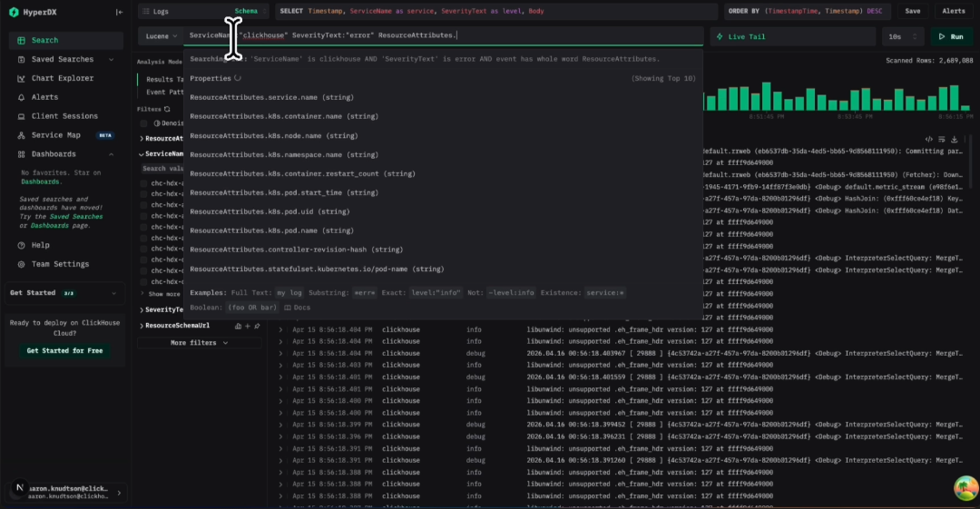Image resolution: width=980 pixels, height=509 pixels.
Task: Open user account menu chevron
Action: click(x=119, y=493)
